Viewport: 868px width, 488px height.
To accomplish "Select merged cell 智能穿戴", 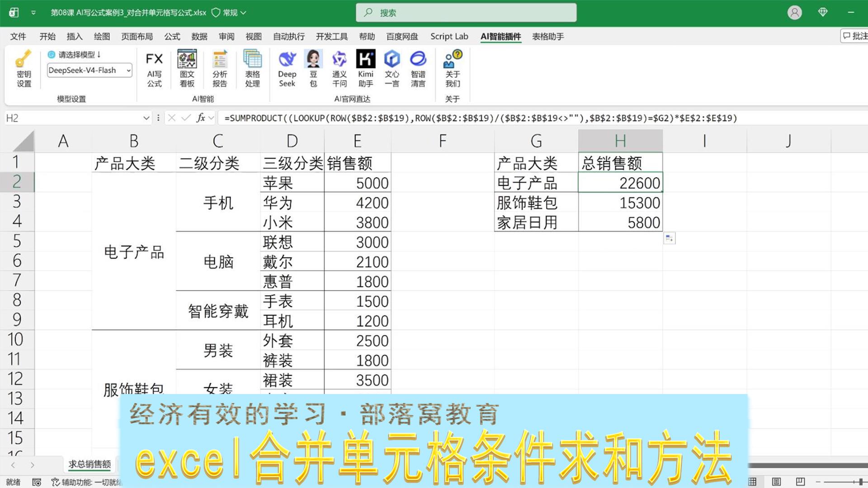I will click(218, 310).
